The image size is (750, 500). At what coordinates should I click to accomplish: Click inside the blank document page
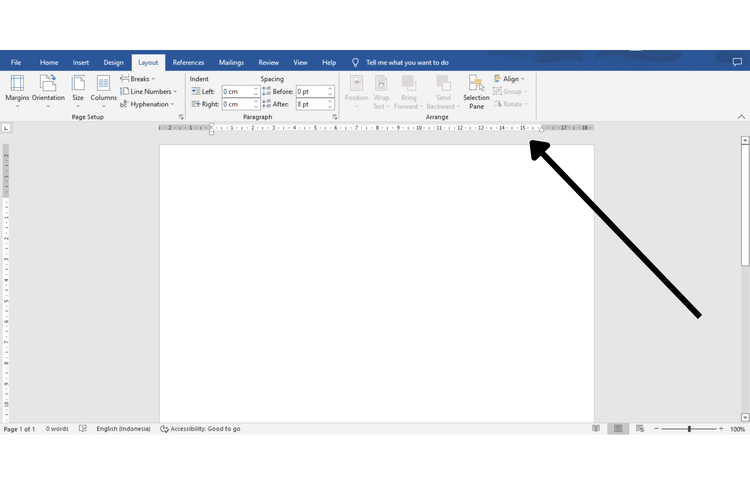pyautogui.click(x=376, y=283)
